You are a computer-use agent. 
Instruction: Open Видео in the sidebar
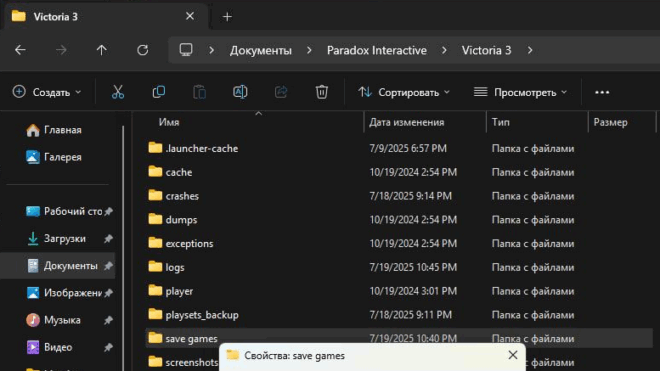tap(49, 347)
